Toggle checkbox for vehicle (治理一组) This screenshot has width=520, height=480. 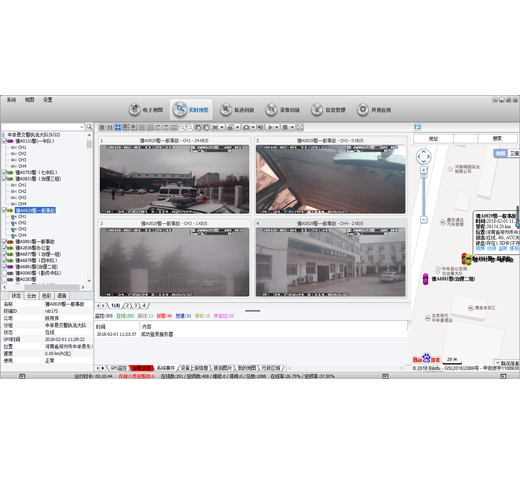pos(5,254)
